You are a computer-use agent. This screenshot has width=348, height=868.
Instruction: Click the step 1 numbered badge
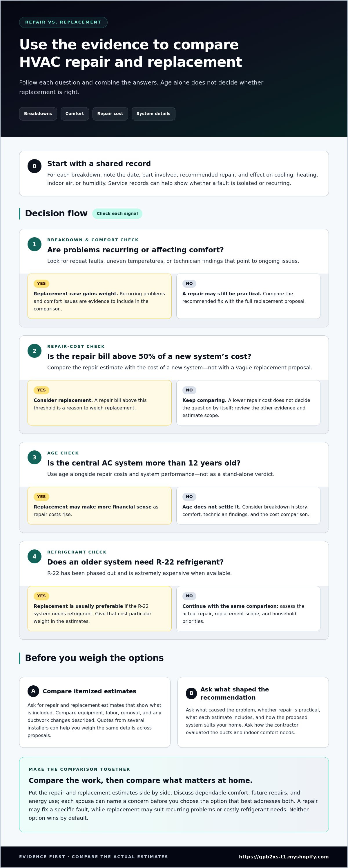(34, 244)
